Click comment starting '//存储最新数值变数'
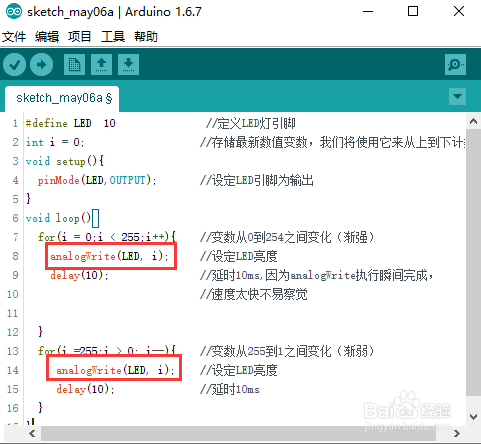Screen dimensions: 481x444 (333, 142)
